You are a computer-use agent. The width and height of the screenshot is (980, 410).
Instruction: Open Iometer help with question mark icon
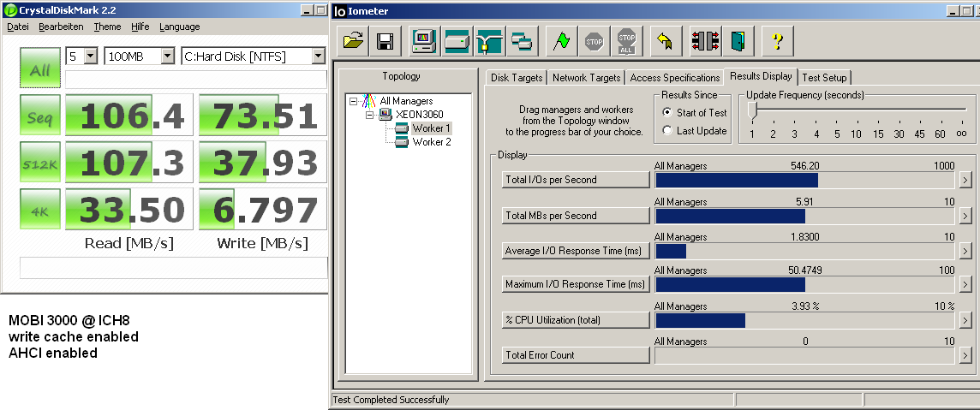click(778, 42)
